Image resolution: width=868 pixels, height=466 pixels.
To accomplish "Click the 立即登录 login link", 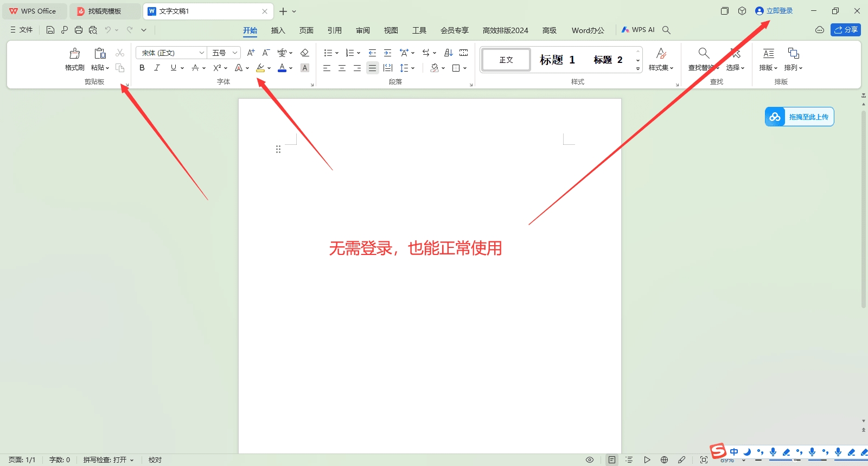I will pos(779,11).
